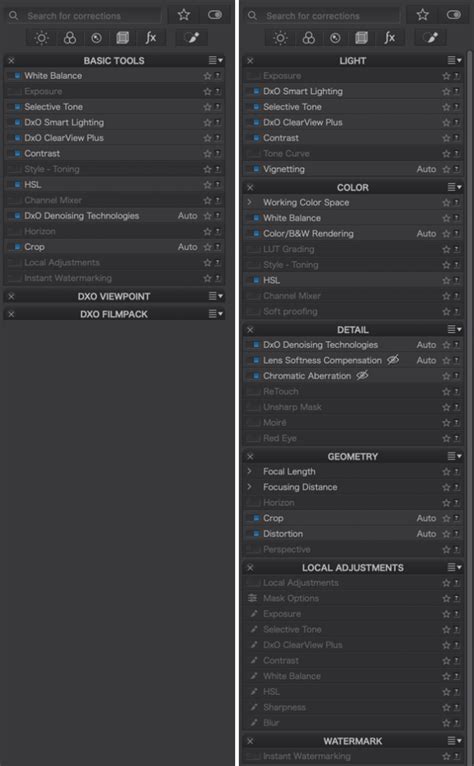Viewport: 474px width, 766px height.
Task: Open the Detail palette menu
Action: (x=454, y=329)
